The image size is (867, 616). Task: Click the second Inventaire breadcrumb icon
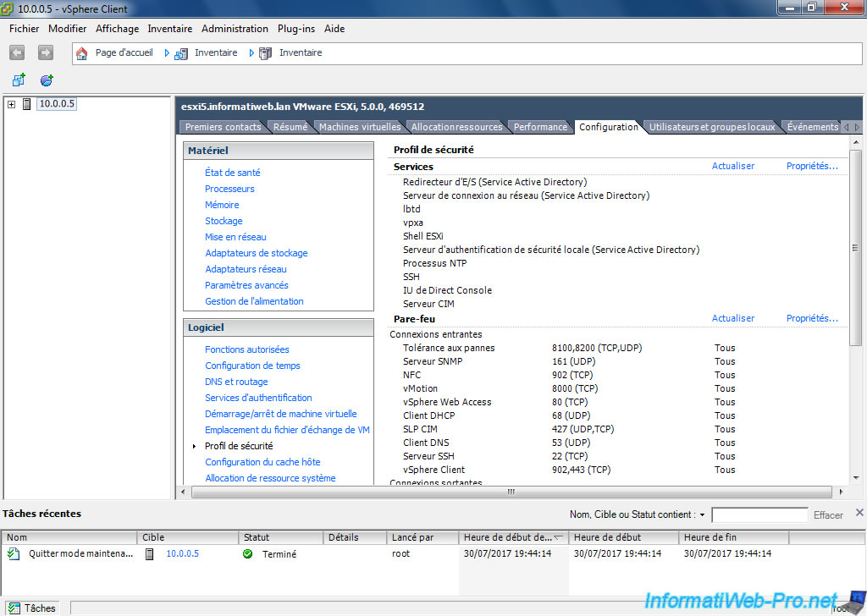point(265,53)
